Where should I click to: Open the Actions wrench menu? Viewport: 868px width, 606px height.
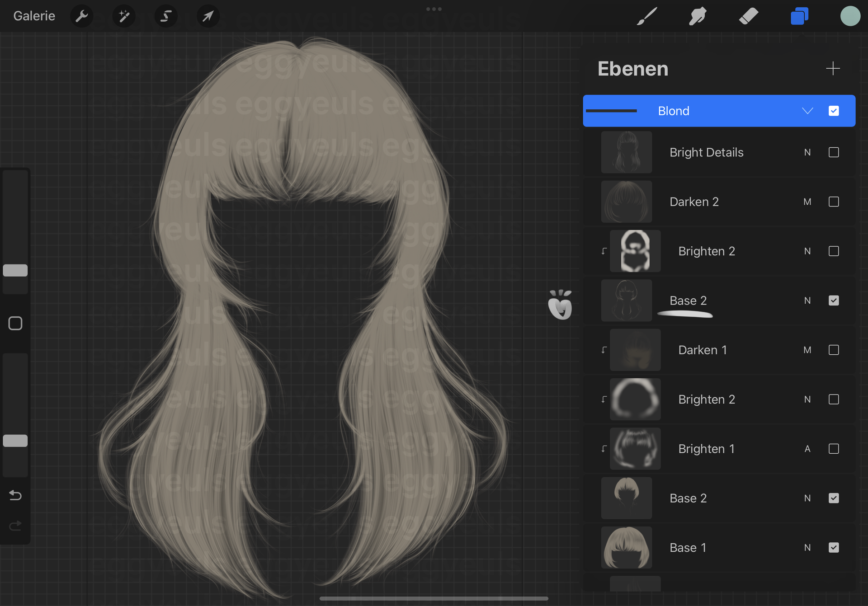point(82,16)
